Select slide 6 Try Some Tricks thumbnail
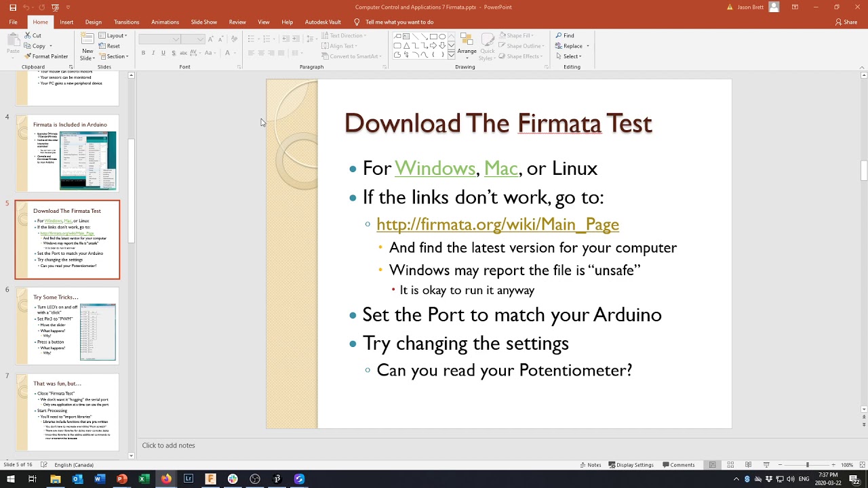This screenshot has height=488, width=868. (67, 326)
